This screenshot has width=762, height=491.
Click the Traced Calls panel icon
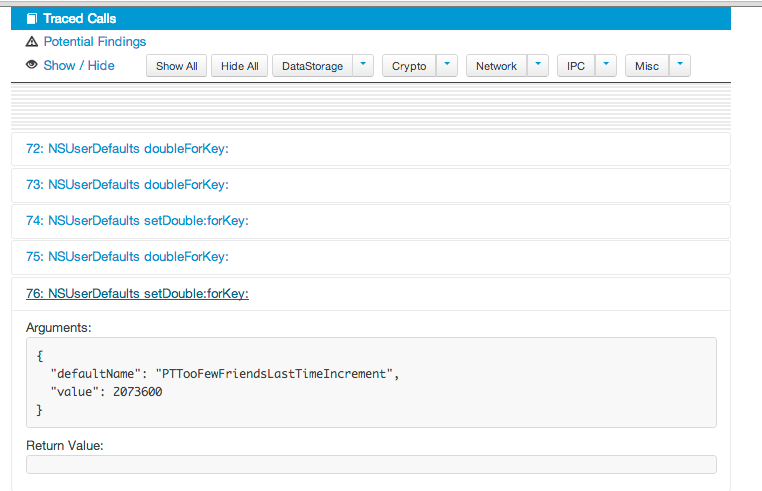(x=32, y=19)
